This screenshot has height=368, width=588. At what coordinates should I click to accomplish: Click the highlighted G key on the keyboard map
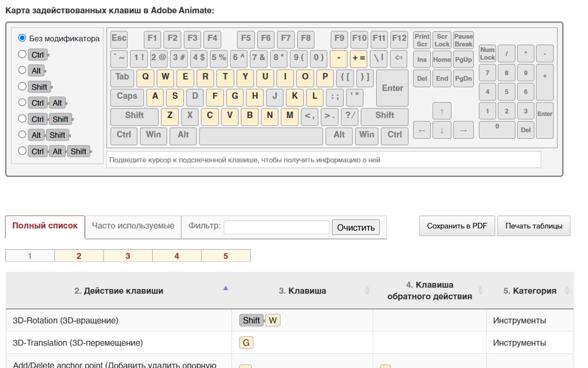pyautogui.click(x=235, y=97)
